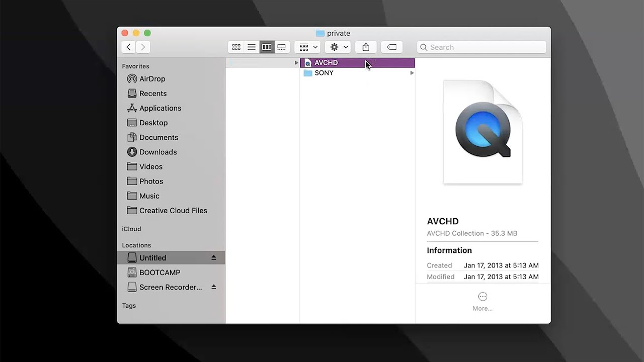Screen dimensions: 644x362
Task: Click the Edit Tags toolbar button
Action: click(391, 47)
